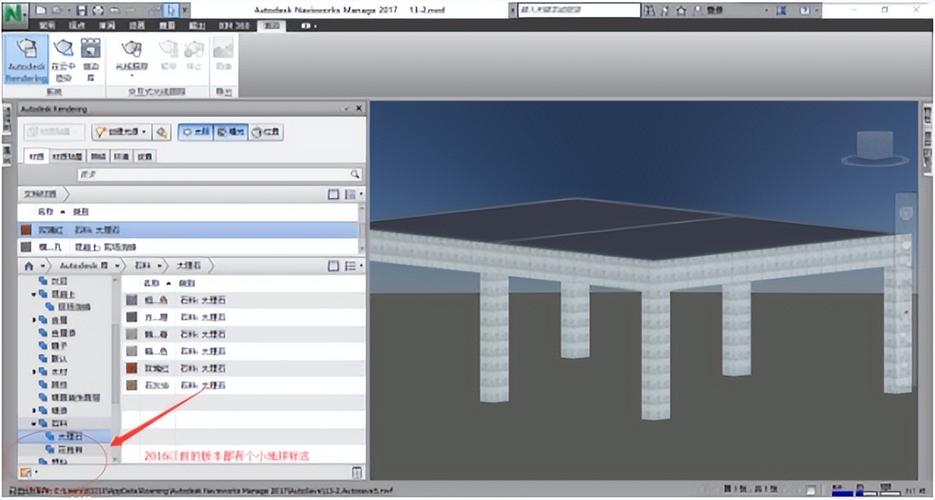The height and width of the screenshot is (500, 935).
Task: Open the render in cloud tool
Action: [x=63, y=59]
